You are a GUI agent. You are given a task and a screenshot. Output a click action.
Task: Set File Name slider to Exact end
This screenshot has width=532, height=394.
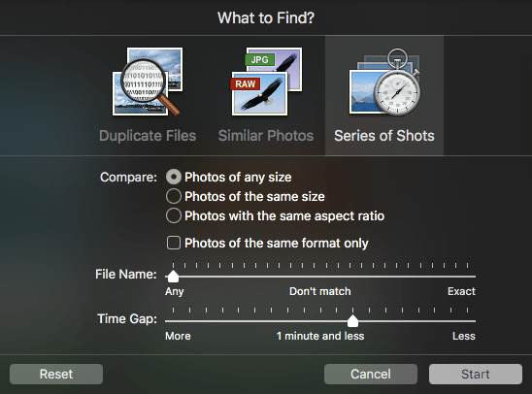(x=468, y=277)
